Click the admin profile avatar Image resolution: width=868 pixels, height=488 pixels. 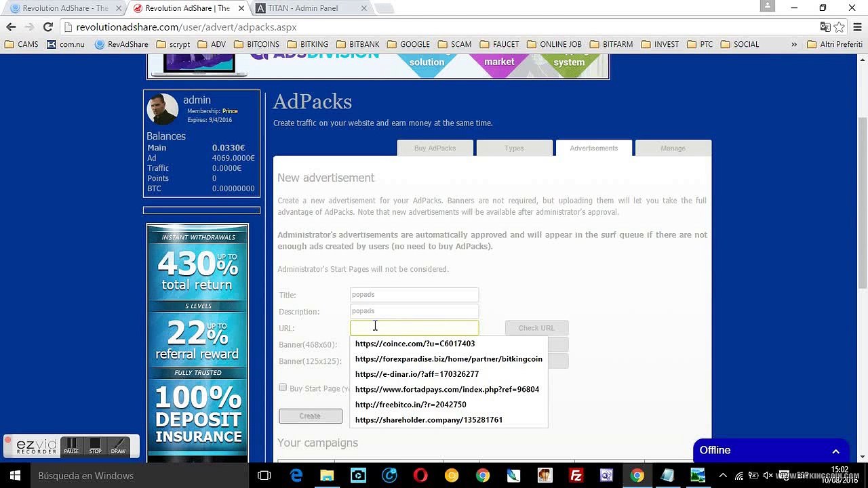pos(163,109)
